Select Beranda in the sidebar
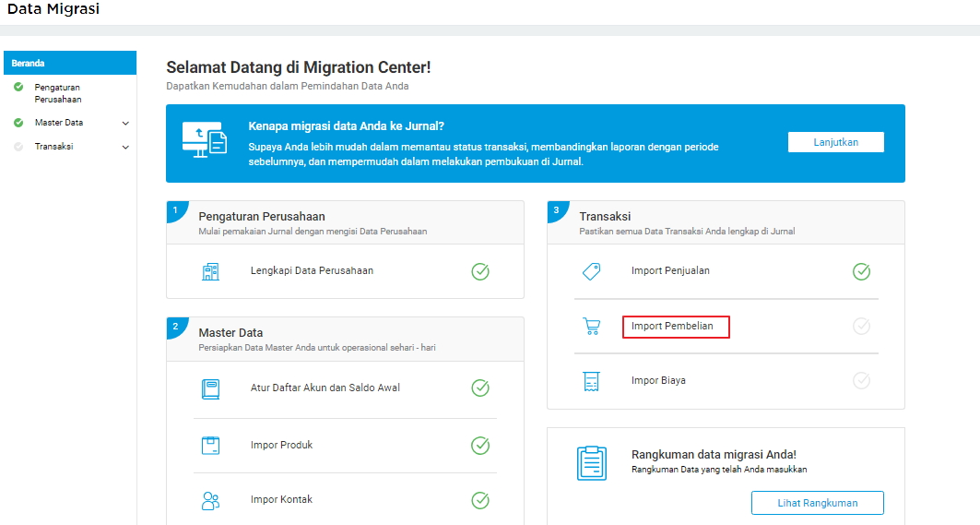This screenshot has height=525, width=980. click(70, 63)
